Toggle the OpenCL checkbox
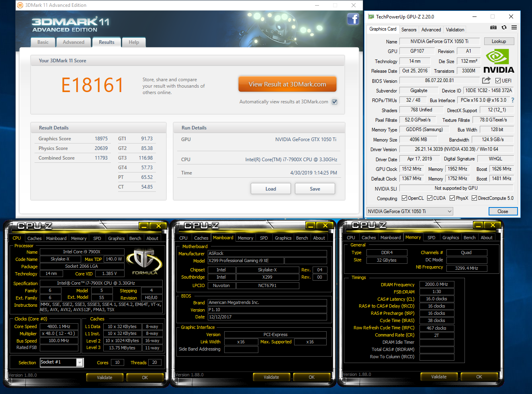 [x=404, y=198]
